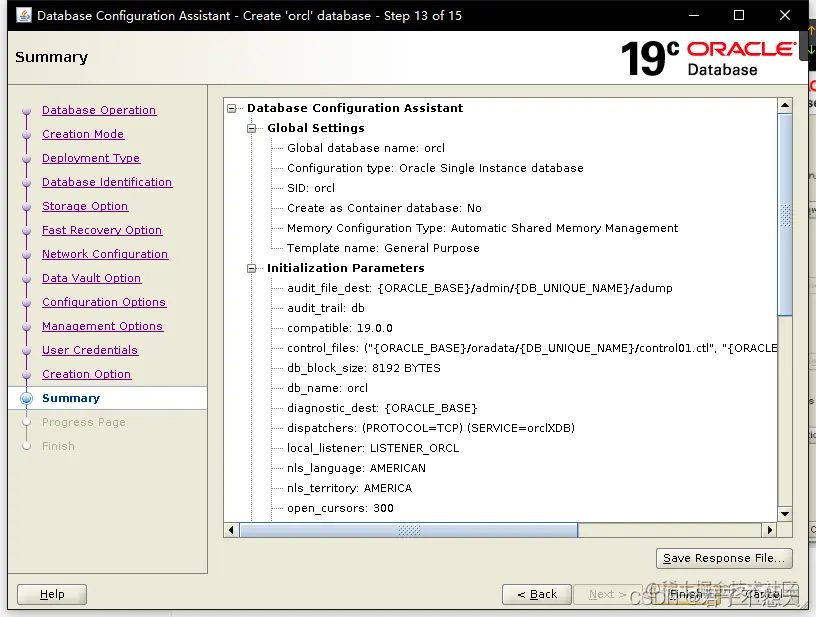816x617 pixels.
Task: Select the compatible: 19.0.0 row
Action: (340, 328)
